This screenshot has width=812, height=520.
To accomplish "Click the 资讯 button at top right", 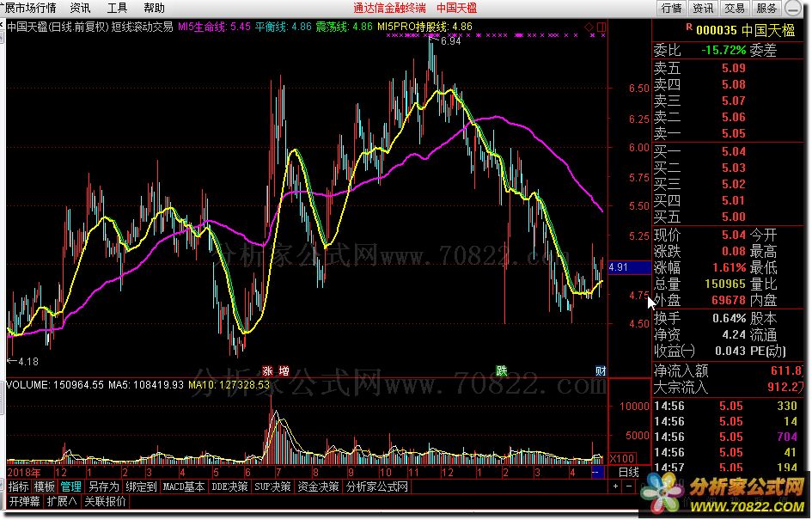I will [x=703, y=9].
